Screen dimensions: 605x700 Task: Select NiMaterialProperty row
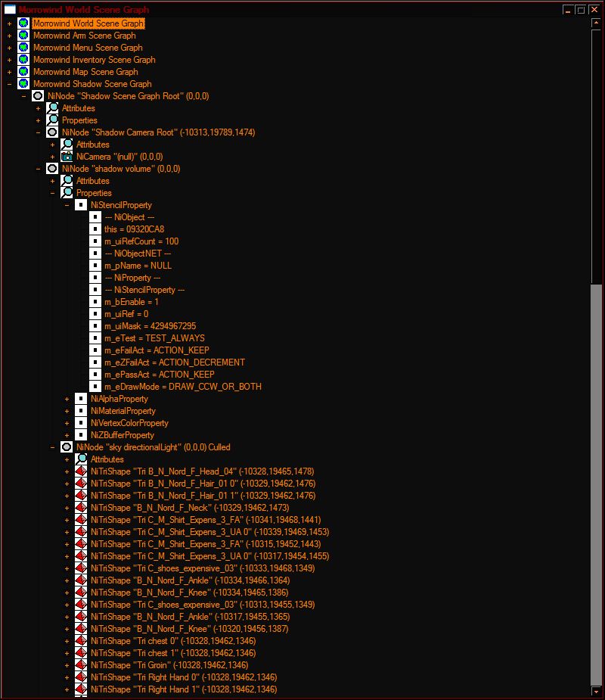123,410
